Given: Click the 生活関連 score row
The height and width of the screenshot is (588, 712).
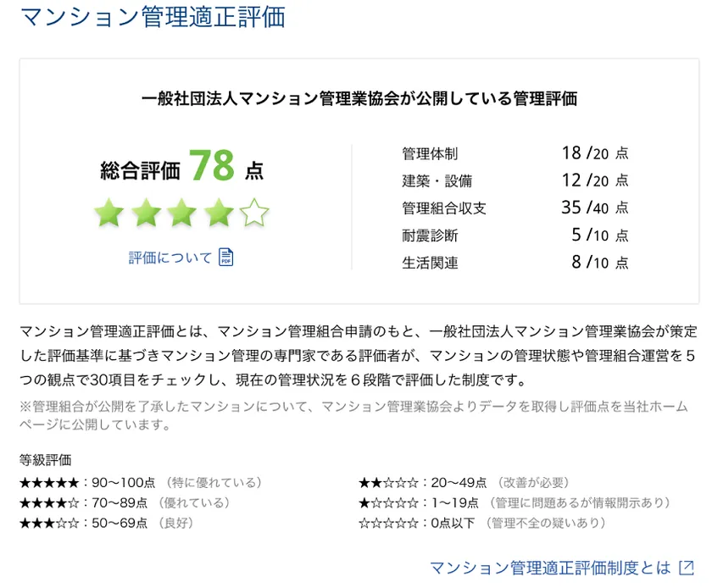Looking at the screenshot, I should pyautogui.click(x=515, y=263).
